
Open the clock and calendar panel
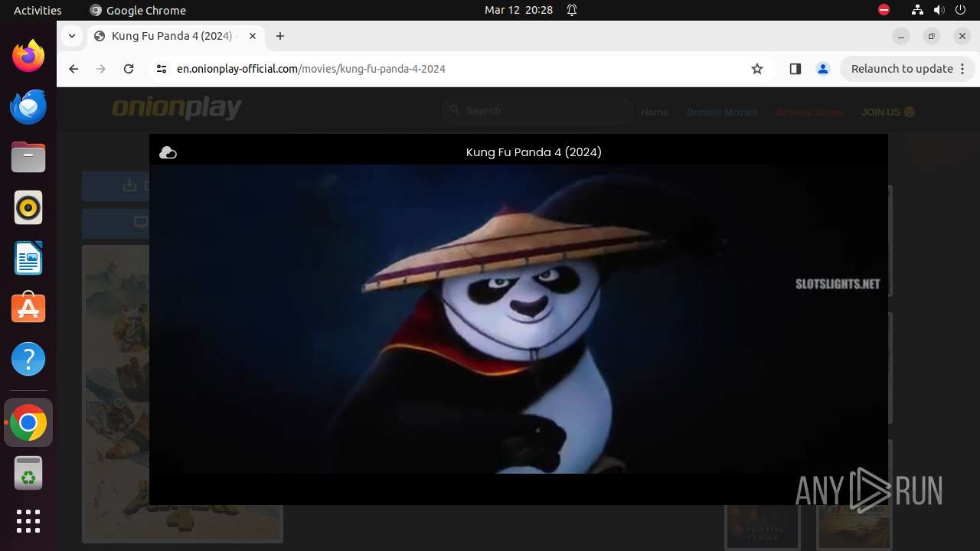(518, 10)
